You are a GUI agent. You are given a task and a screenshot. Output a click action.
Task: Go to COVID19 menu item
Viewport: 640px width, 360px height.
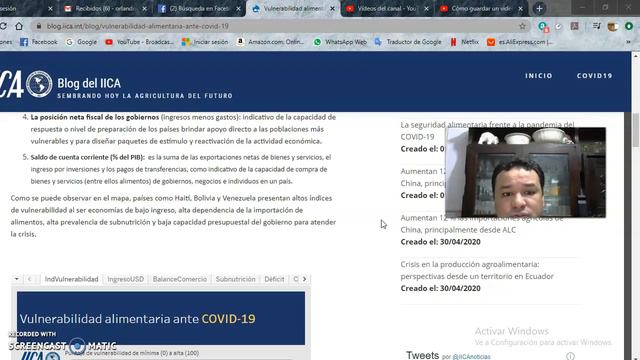(x=594, y=76)
